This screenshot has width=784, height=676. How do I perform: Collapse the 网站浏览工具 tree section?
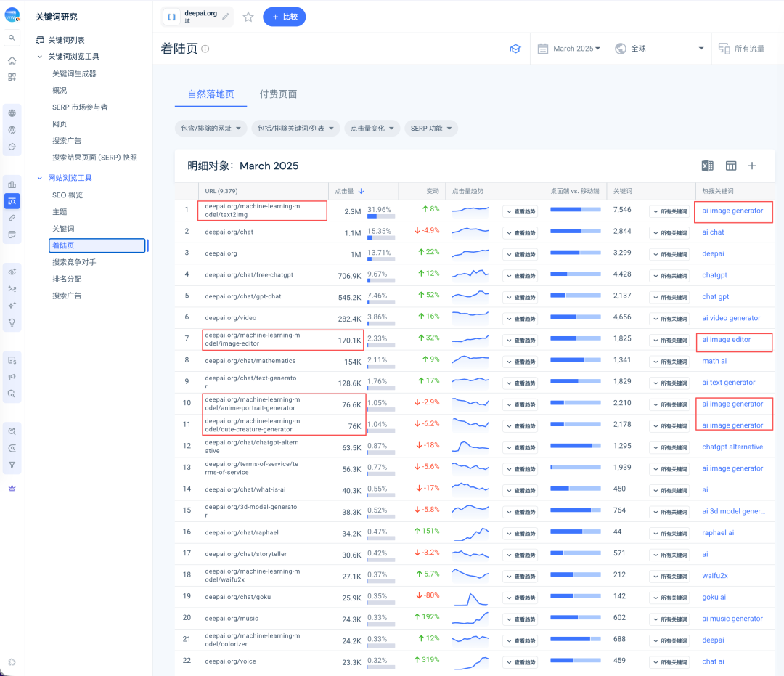click(39, 178)
